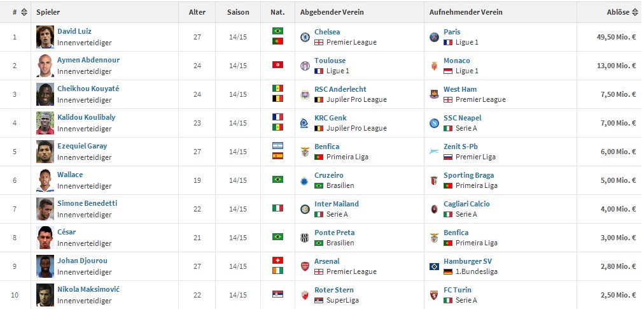This screenshot has width=644, height=309.
Task: Click the 49,50 Mio. € transfer fee
Action: [616, 37]
